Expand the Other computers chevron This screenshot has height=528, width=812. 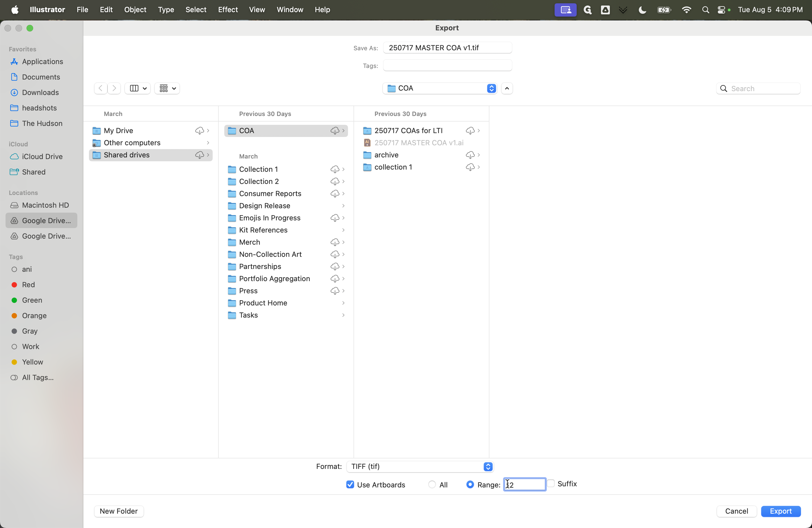coord(208,142)
